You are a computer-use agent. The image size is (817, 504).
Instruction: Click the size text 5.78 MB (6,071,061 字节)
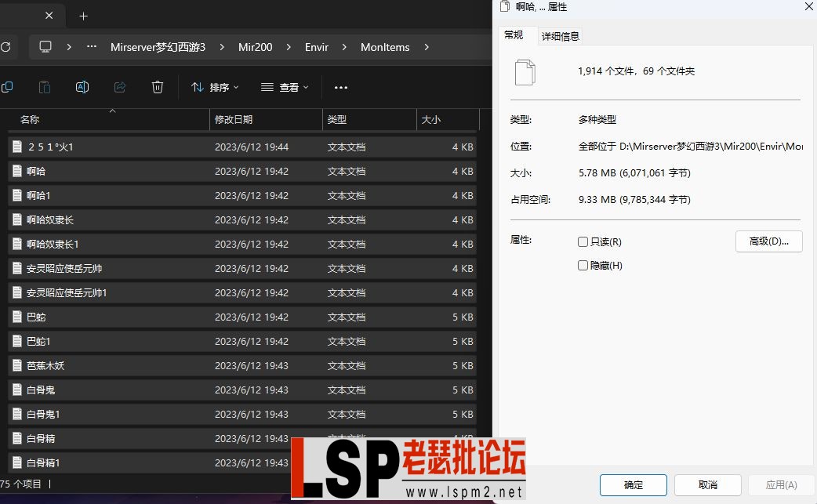tap(634, 173)
